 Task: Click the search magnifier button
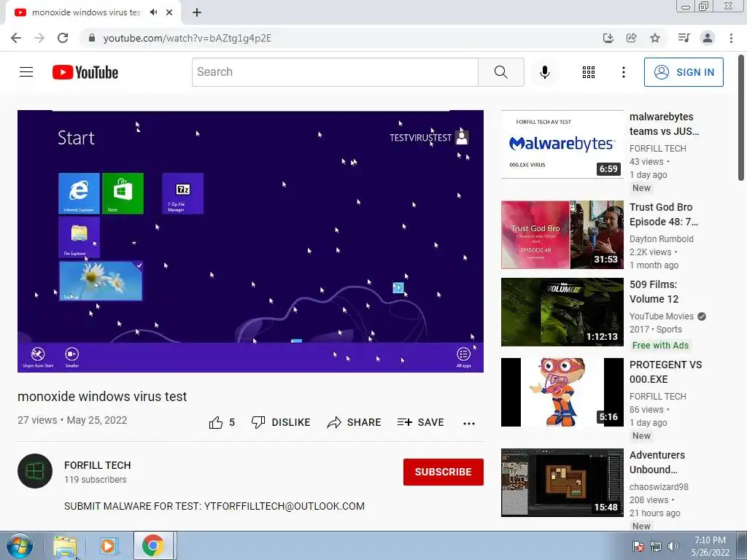tap(500, 72)
